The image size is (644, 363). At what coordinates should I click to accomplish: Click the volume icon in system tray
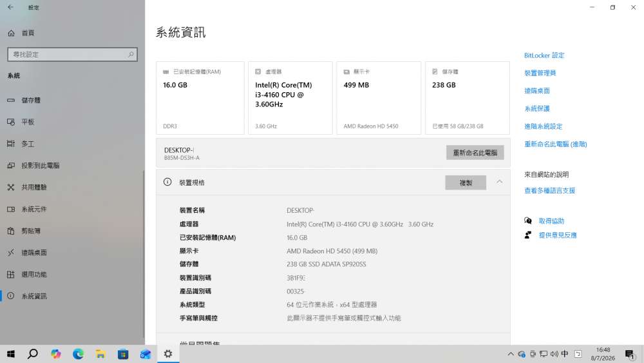(x=554, y=354)
